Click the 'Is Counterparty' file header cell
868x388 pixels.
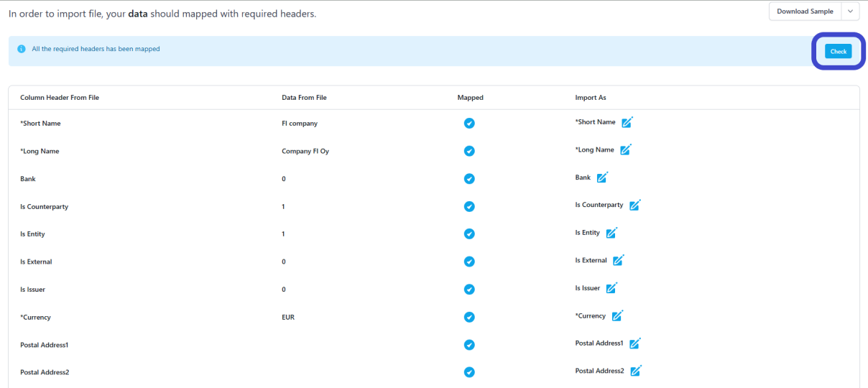pyautogui.click(x=44, y=207)
